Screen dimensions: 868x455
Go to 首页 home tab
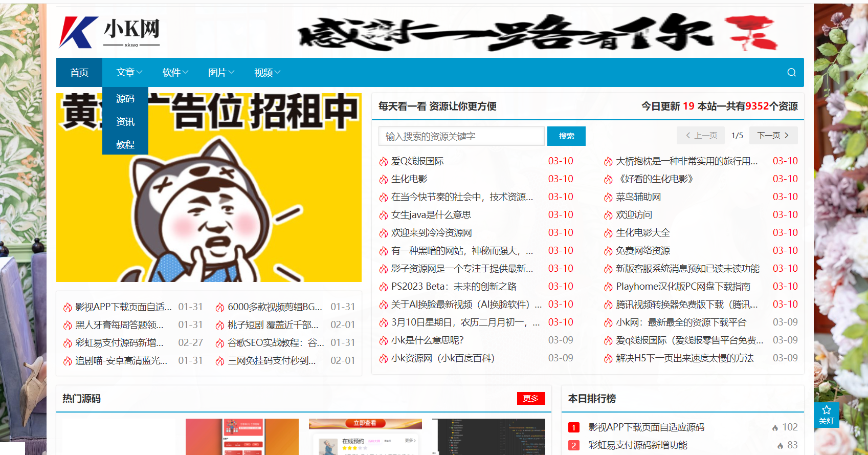[x=79, y=73]
